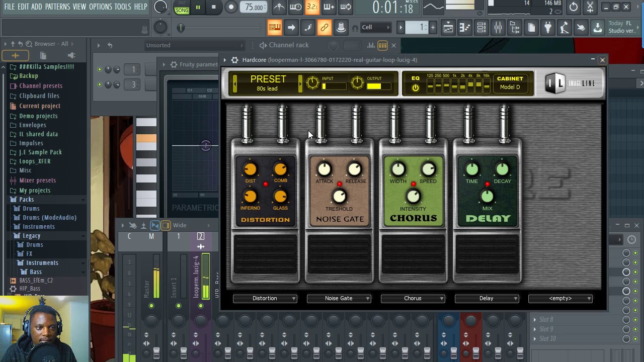Select next Hardcore preset arrow
The width and height of the screenshot is (644, 362).
pyautogui.click(x=300, y=83)
